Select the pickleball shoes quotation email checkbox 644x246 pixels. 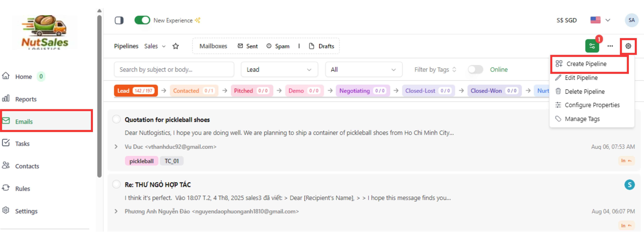tap(116, 119)
